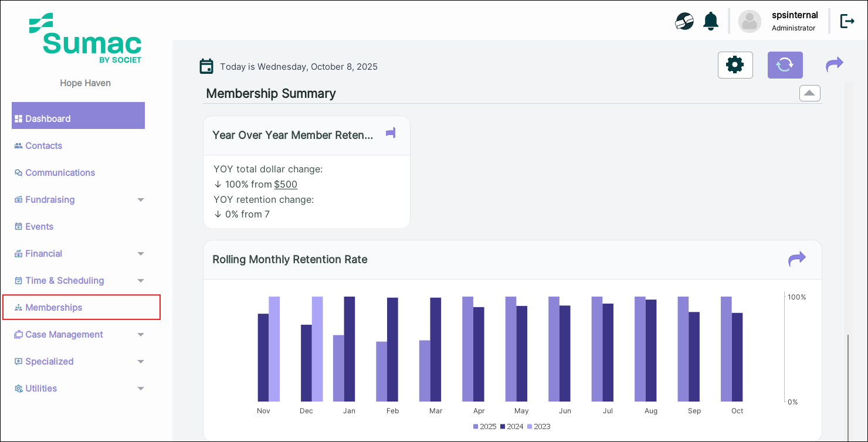Click the share arrow in top toolbar
This screenshot has width=868, height=442.
pyautogui.click(x=834, y=64)
